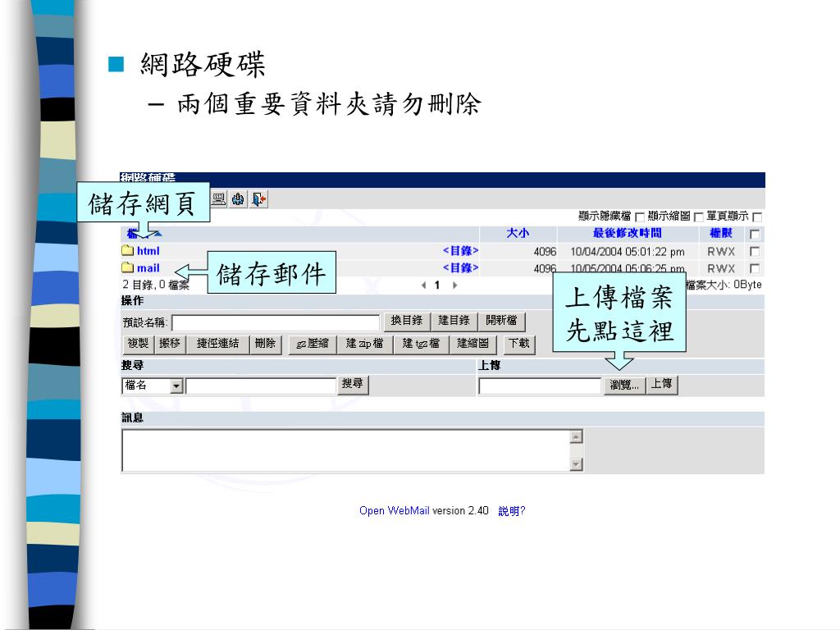Focus the upload file path field
Screen dimensions: 840x630
pos(540,386)
